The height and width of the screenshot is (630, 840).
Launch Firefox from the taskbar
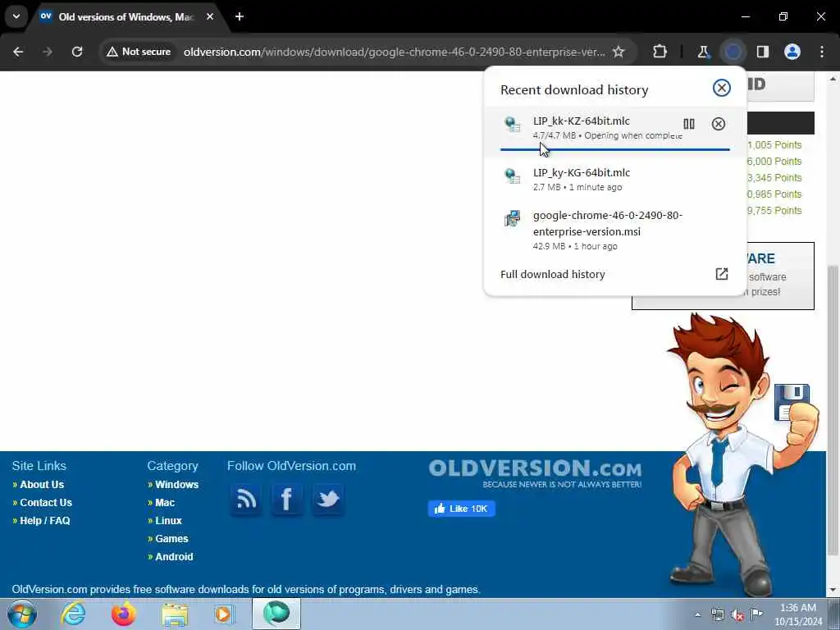pos(124,614)
